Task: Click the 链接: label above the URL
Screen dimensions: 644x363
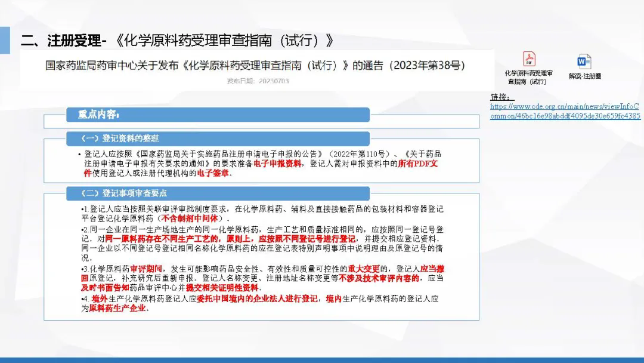Action: click(502, 97)
